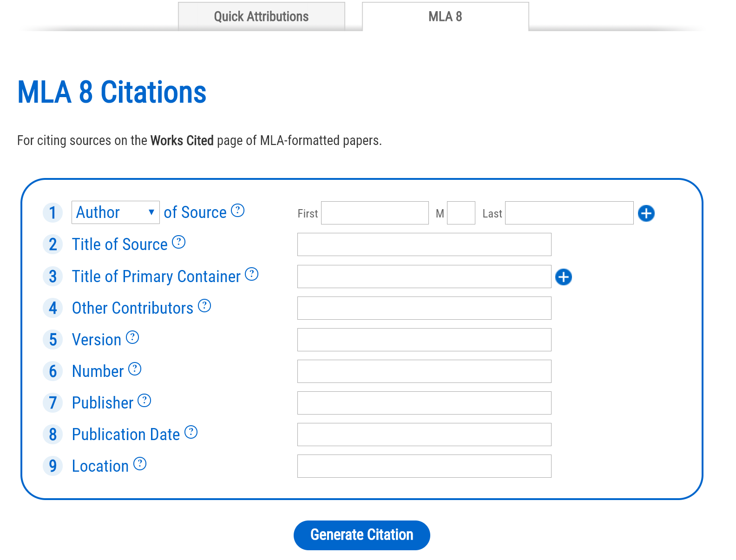Open help for Publisher field

pos(144,401)
